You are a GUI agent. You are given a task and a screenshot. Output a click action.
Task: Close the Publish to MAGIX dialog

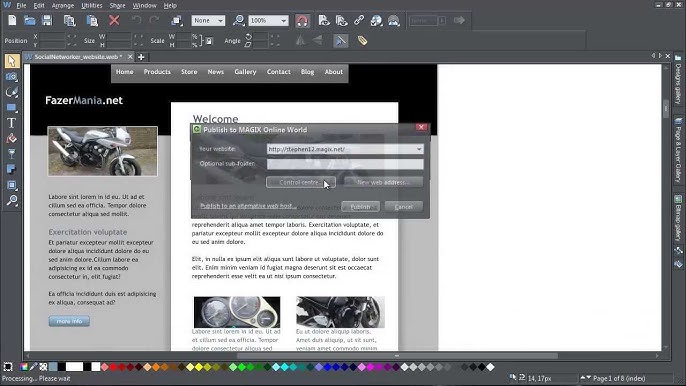[421, 127]
